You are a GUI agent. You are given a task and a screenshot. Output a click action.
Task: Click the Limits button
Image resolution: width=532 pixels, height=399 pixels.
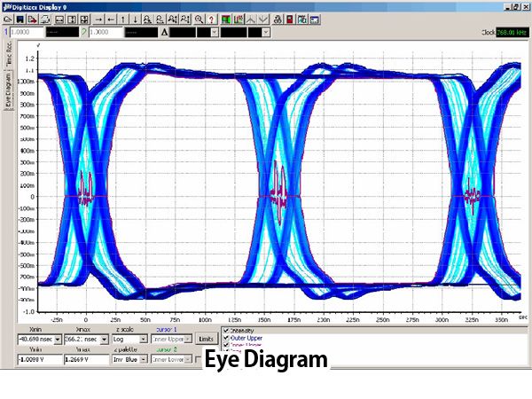click(x=206, y=339)
